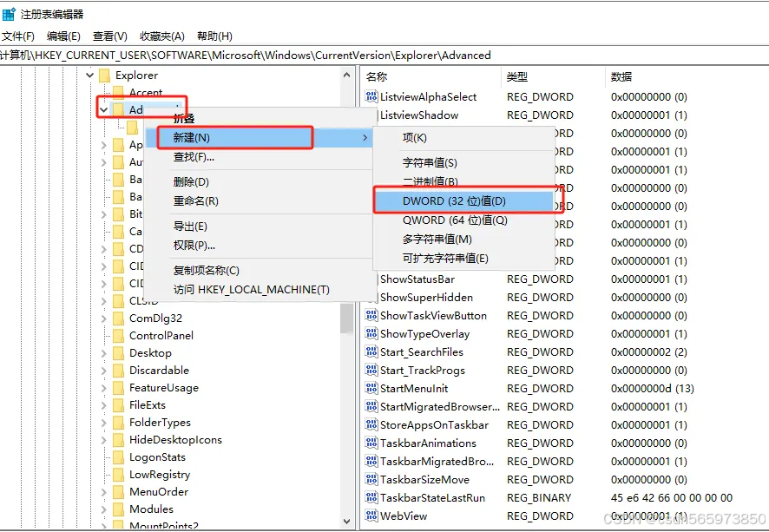This screenshot has width=769, height=532.
Task: Click the ListviewAlphaSelect value icon
Action: tap(371, 96)
